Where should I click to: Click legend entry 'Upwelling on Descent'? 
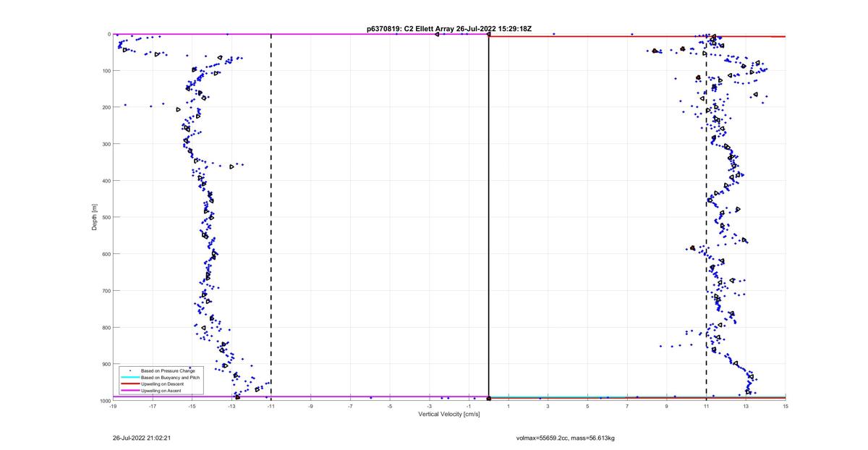pyautogui.click(x=163, y=384)
